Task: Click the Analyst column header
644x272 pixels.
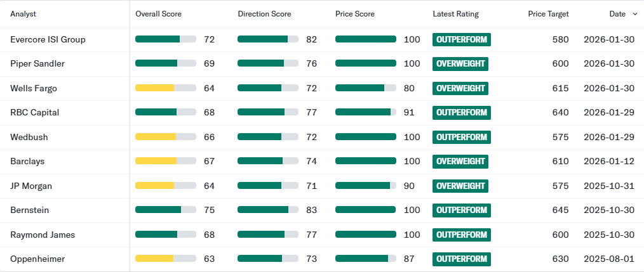Action: click(23, 14)
